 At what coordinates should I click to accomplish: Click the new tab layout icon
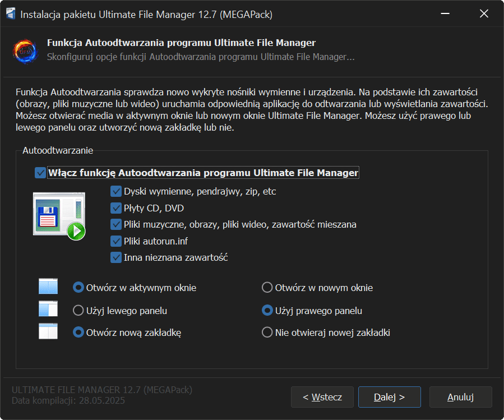[x=48, y=332]
